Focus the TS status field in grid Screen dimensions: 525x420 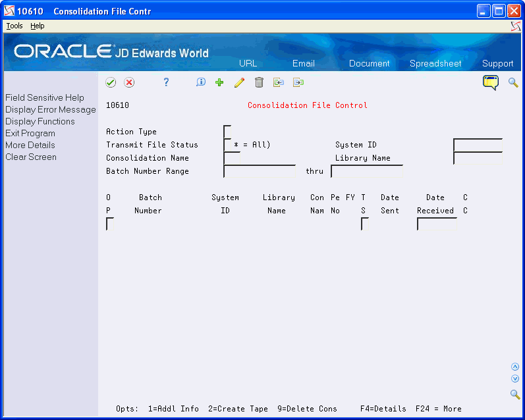point(365,224)
